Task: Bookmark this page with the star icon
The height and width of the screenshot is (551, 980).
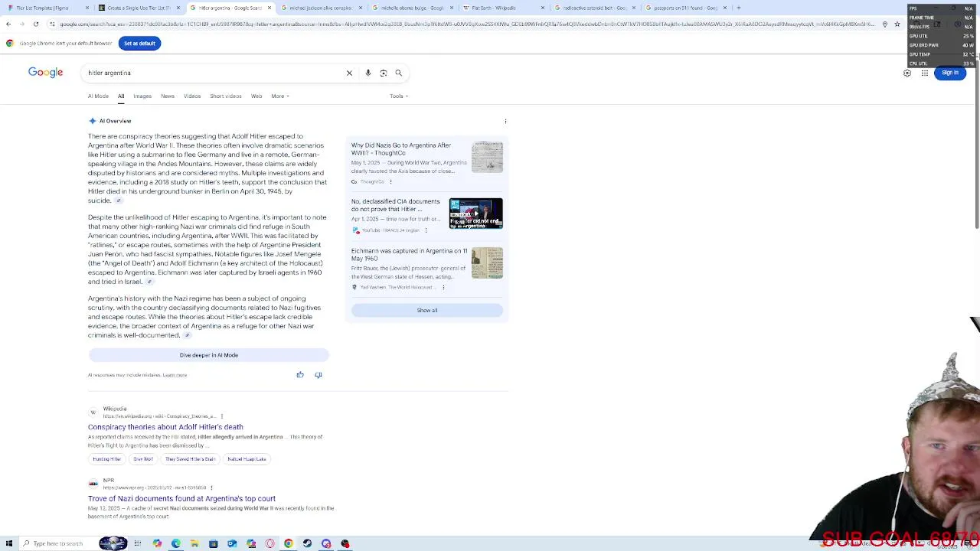Action: pyautogui.click(x=897, y=24)
